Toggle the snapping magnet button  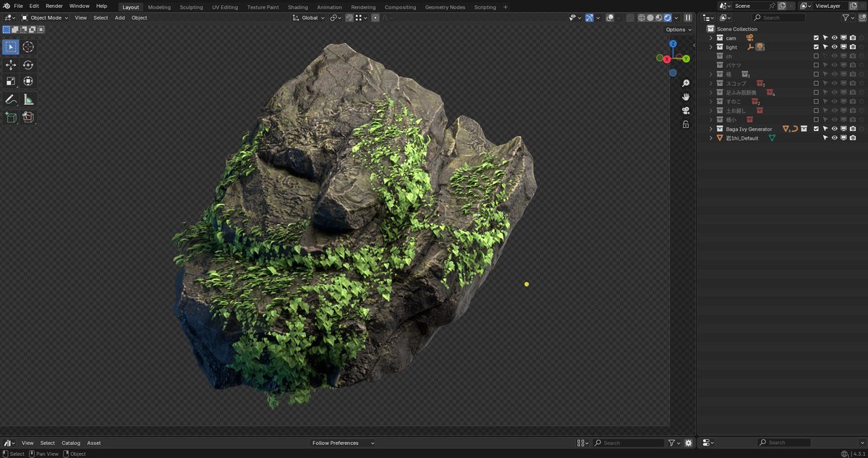coord(349,17)
